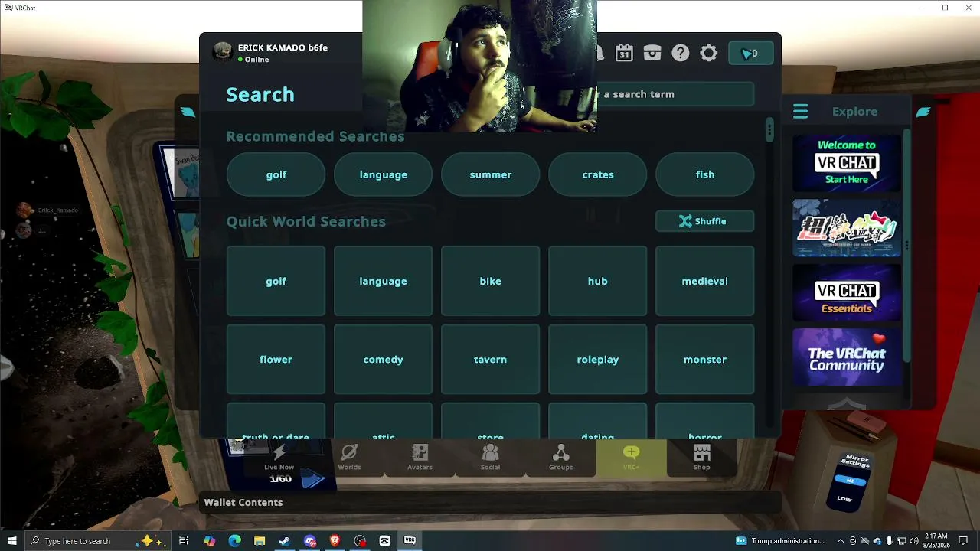The image size is (980, 551).
Task: Open the Social tab
Action: pos(490,458)
